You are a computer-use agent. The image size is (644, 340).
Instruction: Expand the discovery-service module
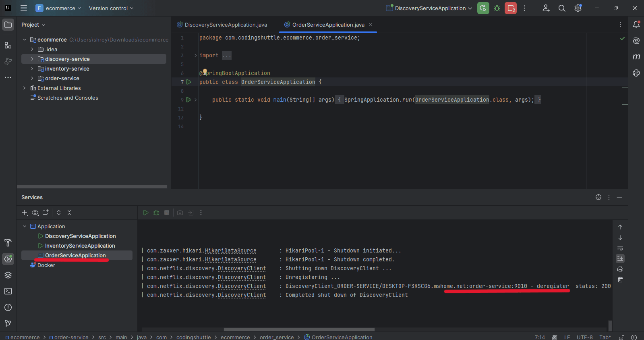[x=32, y=59]
